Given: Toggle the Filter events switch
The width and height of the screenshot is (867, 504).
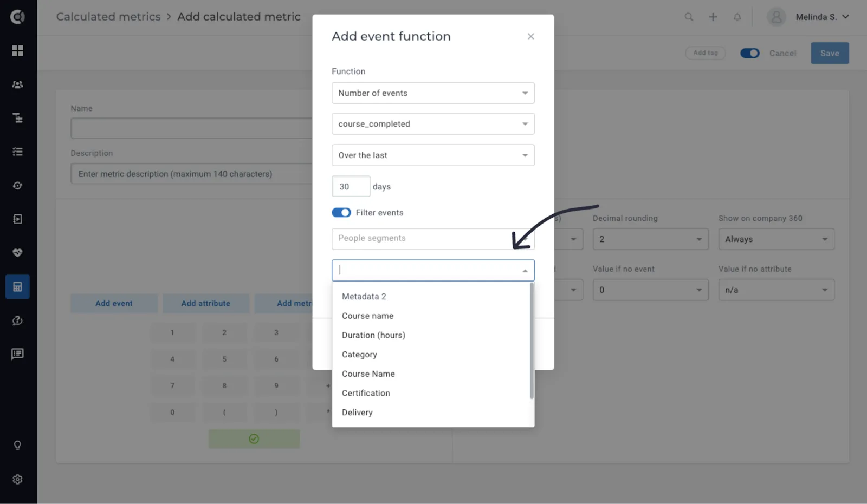Looking at the screenshot, I should (x=341, y=213).
